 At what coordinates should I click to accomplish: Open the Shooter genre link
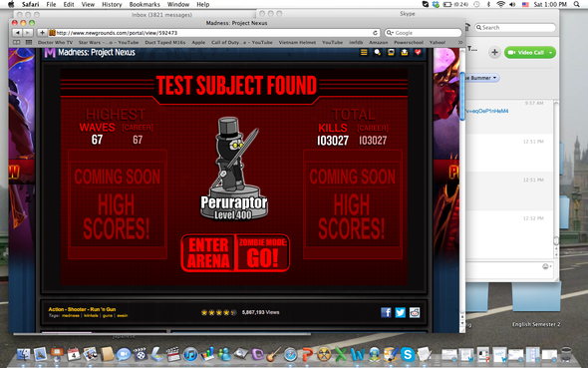pyautogui.click(x=77, y=309)
